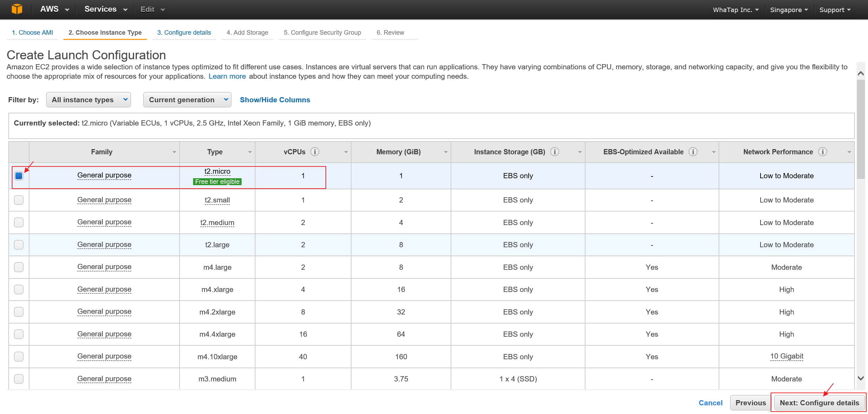
Task: Switch to 2. Choose Instance Type tab
Action: pyautogui.click(x=105, y=33)
